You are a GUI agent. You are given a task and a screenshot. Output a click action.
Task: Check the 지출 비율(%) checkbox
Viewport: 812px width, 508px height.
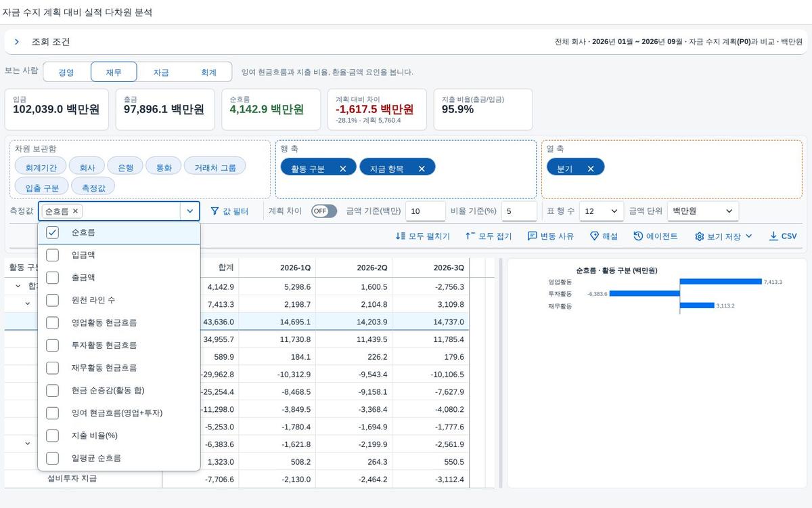(52, 436)
